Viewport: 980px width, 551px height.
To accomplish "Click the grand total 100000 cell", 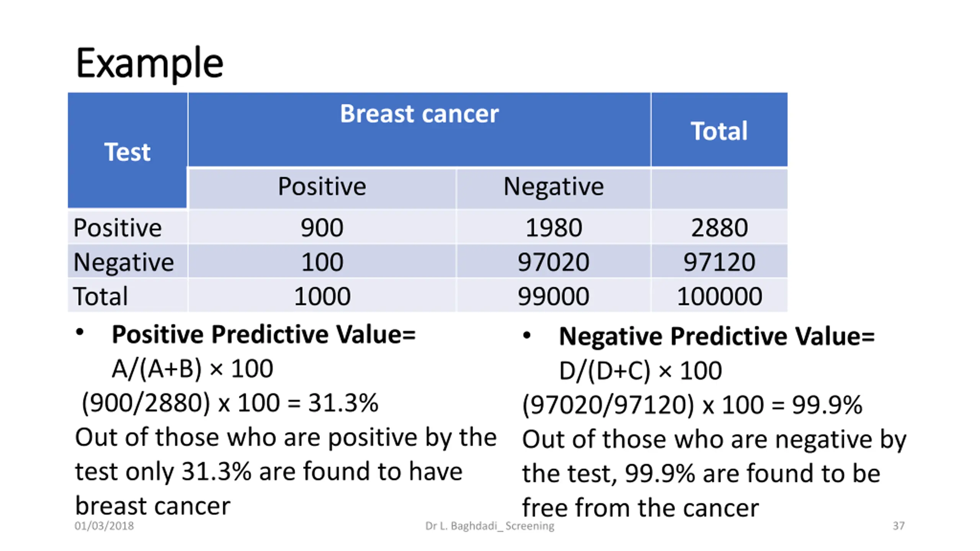I will [x=719, y=295].
